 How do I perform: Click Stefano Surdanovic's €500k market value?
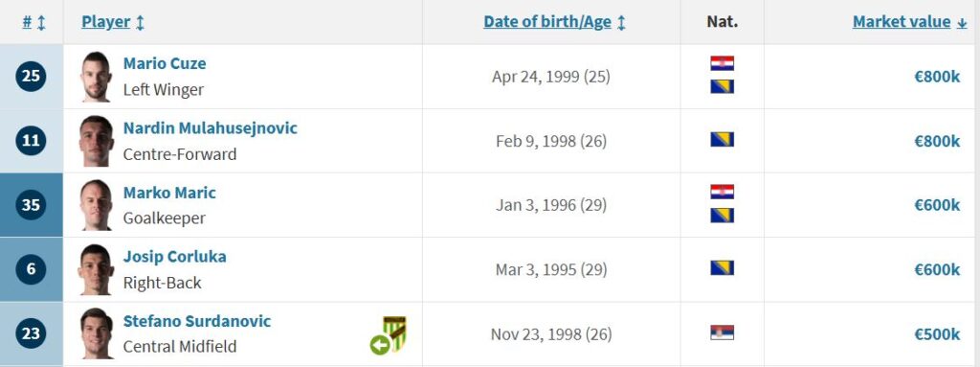click(937, 334)
